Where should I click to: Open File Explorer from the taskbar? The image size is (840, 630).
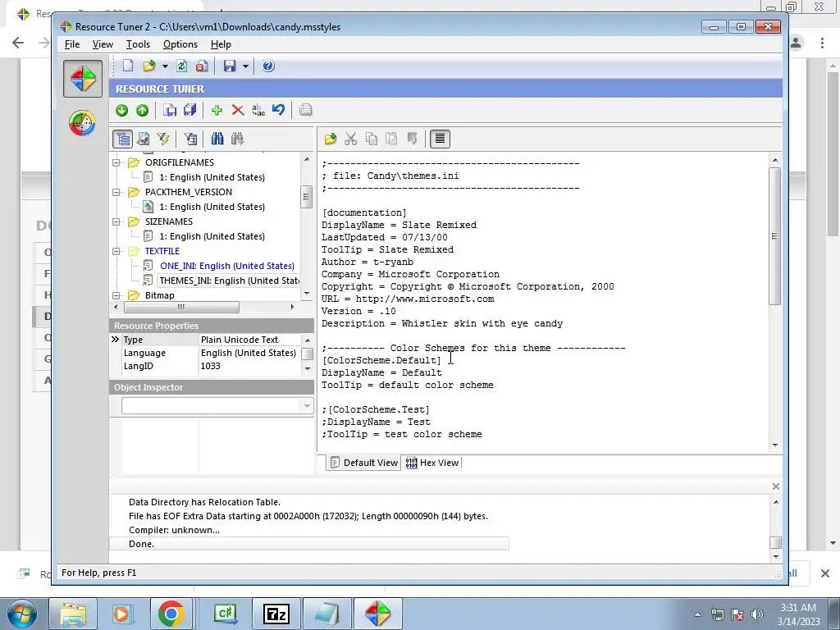click(73, 614)
